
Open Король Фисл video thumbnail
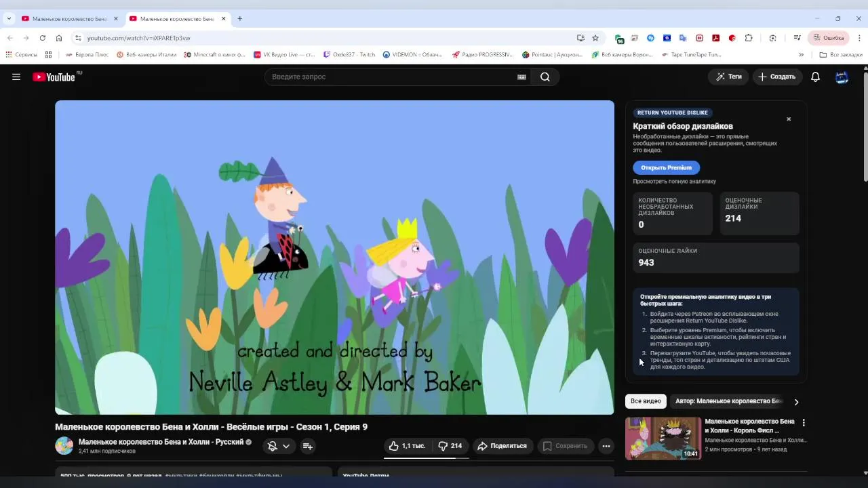pos(663,439)
